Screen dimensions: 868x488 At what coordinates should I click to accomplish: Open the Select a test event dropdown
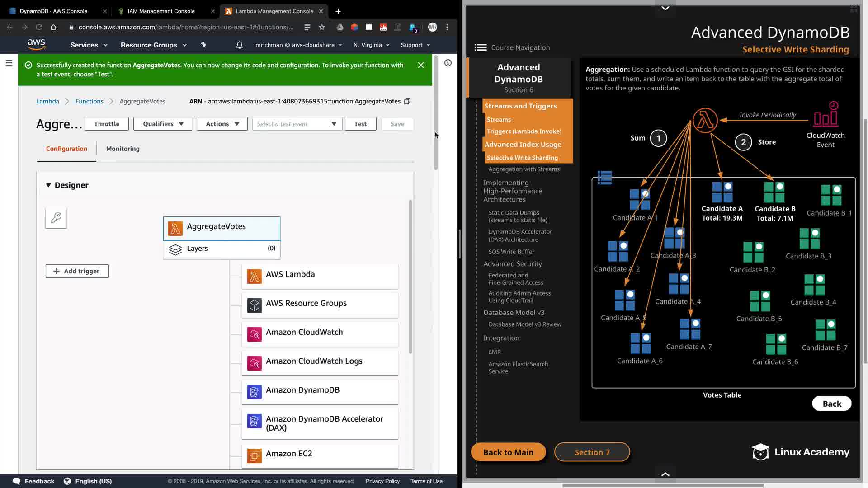tap(297, 124)
